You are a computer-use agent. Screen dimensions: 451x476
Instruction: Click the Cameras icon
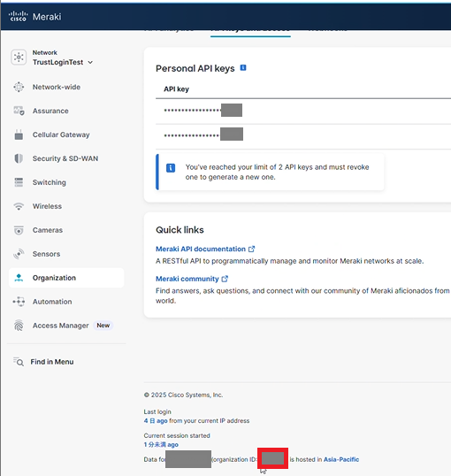[19, 230]
